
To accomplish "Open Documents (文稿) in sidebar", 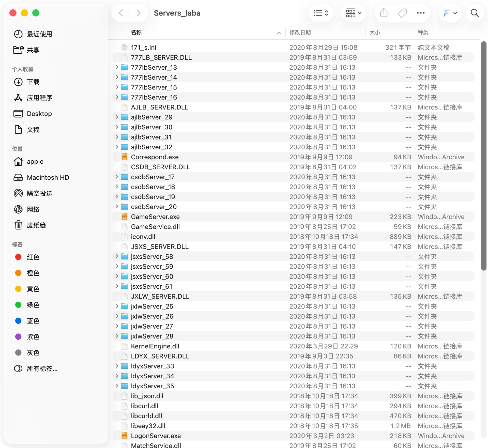I will point(26,130).
